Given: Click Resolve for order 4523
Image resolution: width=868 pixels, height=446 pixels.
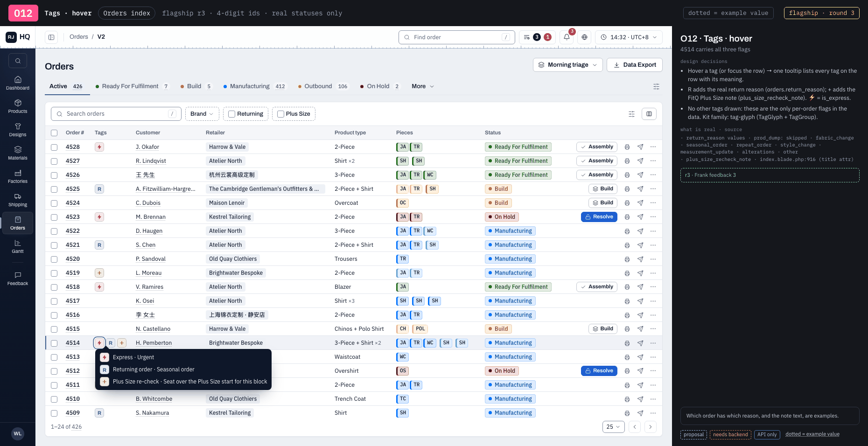Looking at the screenshot, I should click(x=599, y=217).
